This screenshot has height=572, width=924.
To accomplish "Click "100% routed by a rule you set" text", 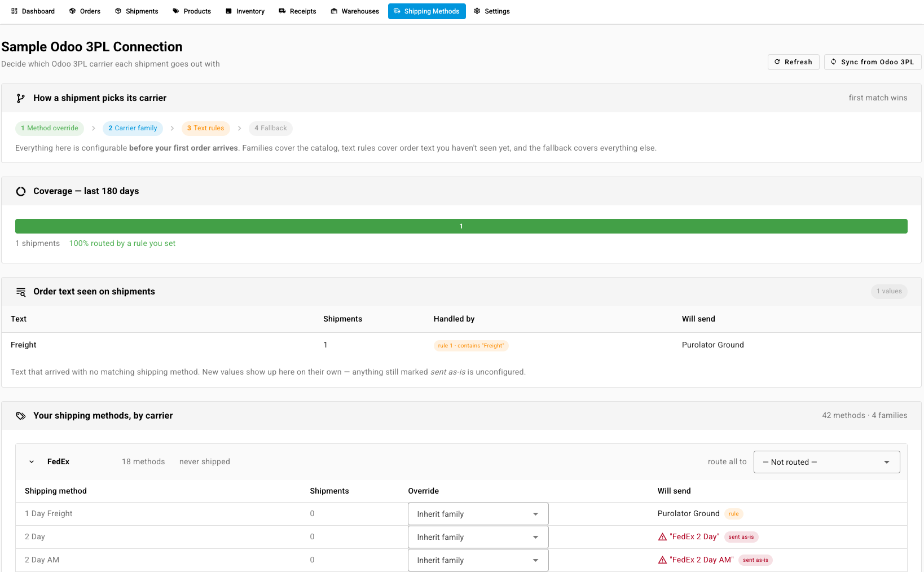I will (122, 244).
